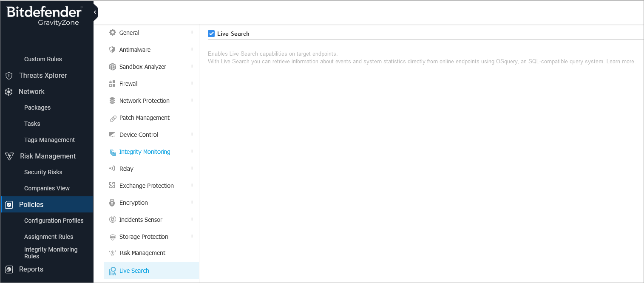Click the Device Control monitor icon
The image size is (644, 283).
[x=113, y=135]
